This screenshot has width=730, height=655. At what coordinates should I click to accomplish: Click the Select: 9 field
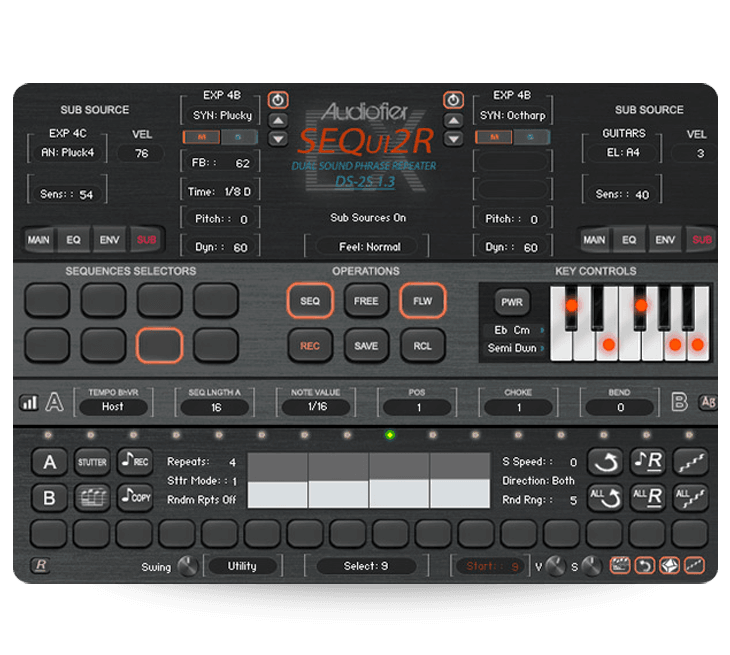click(366, 566)
